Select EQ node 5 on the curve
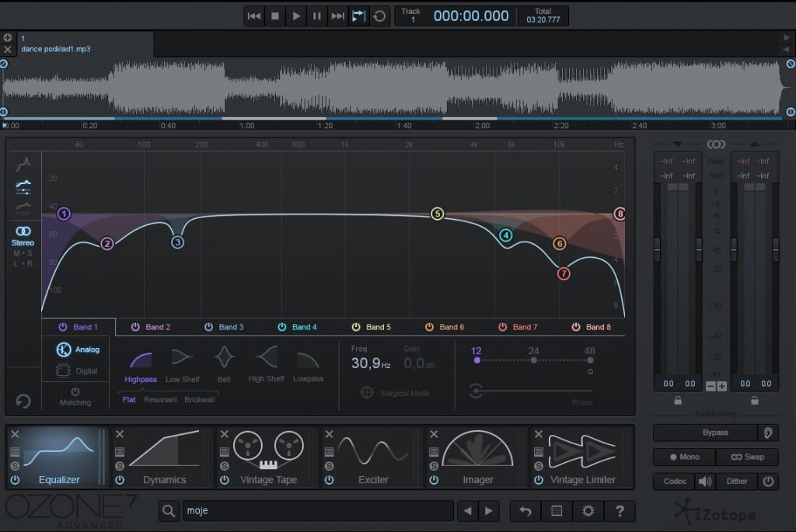 [437, 214]
